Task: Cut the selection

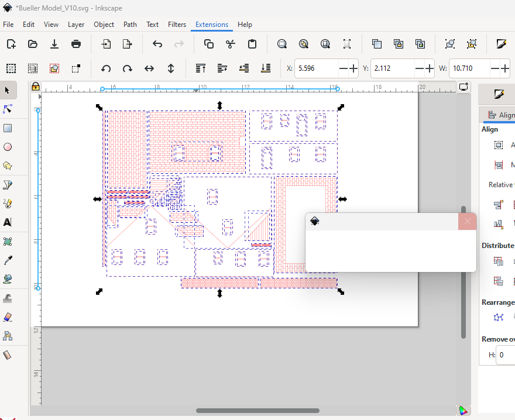Action: 231,44
